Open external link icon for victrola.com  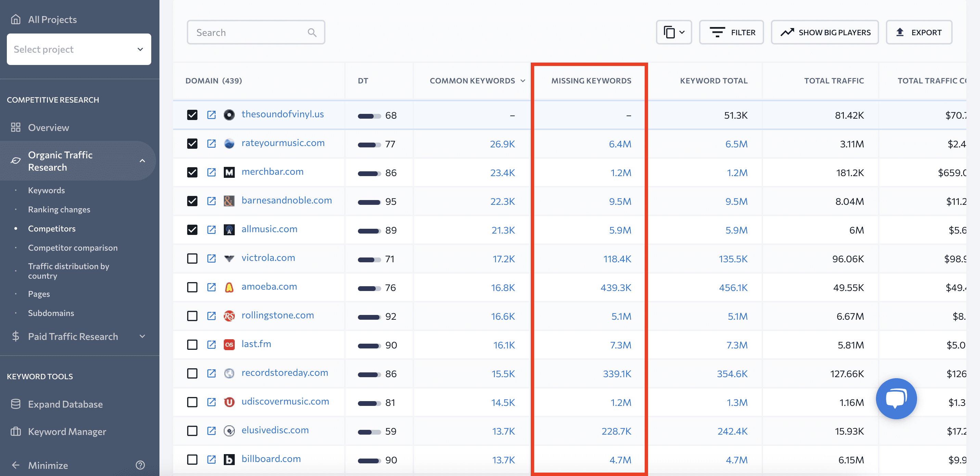[x=211, y=259]
